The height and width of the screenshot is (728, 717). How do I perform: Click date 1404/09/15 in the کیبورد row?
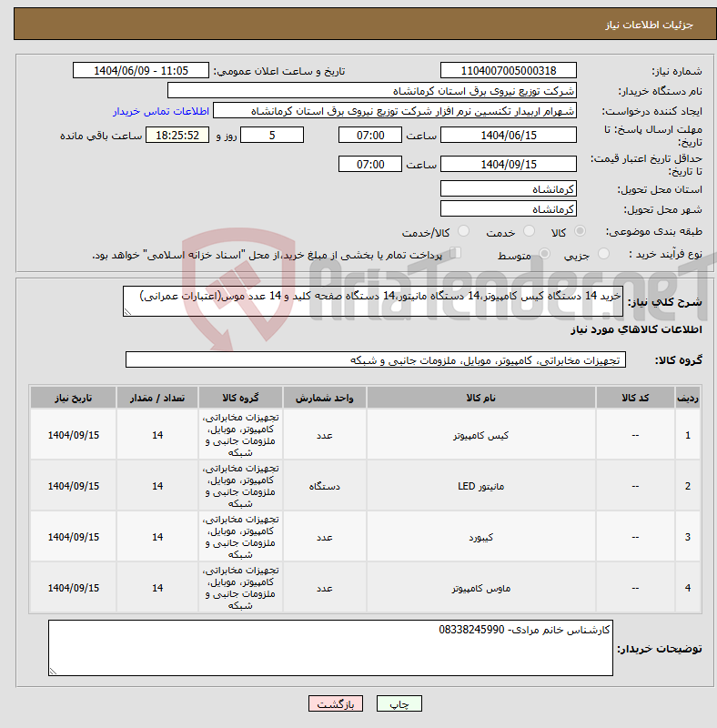[x=74, y=537]
